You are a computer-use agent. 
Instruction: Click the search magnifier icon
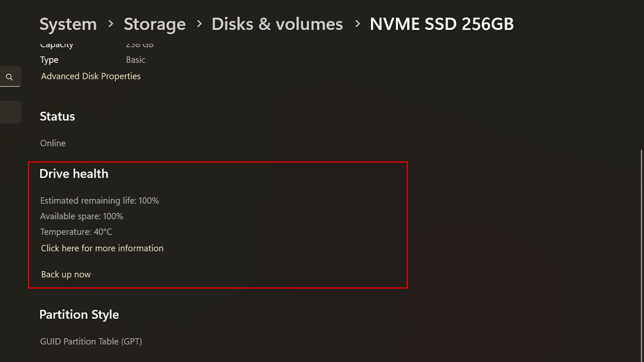[9, 77]
